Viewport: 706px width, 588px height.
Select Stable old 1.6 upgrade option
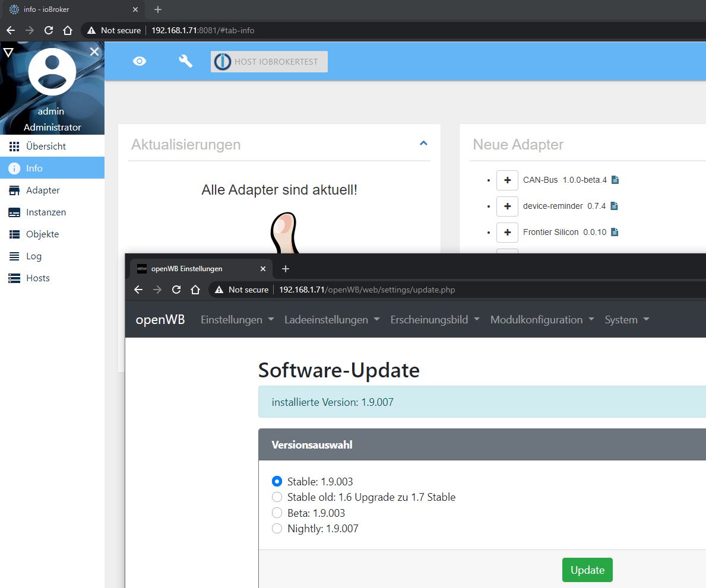click(x=277, y=497)
